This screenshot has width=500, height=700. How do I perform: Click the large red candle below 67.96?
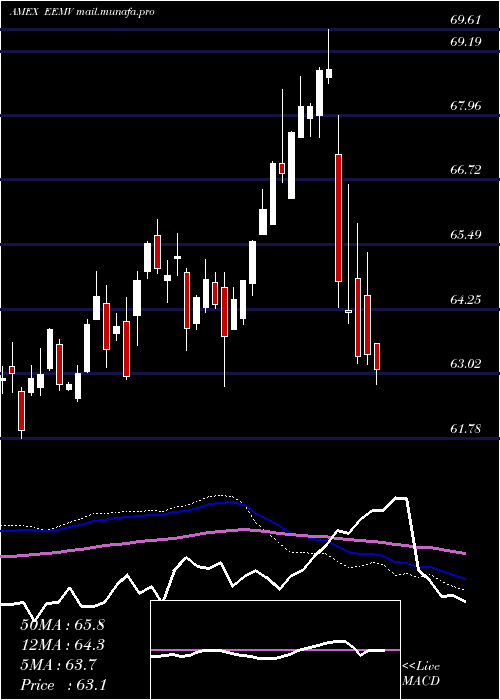point(338,218)
